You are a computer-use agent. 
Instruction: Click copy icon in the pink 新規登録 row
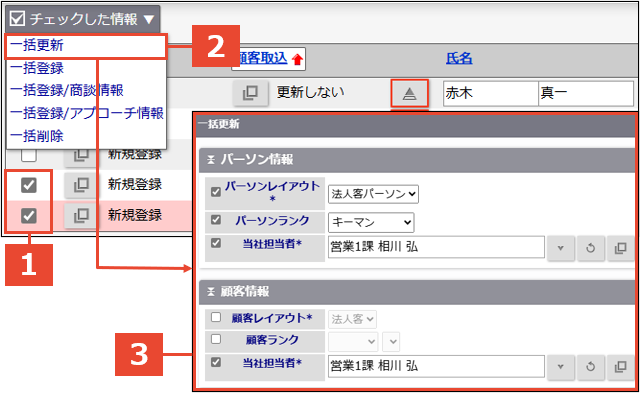(81, 215)
